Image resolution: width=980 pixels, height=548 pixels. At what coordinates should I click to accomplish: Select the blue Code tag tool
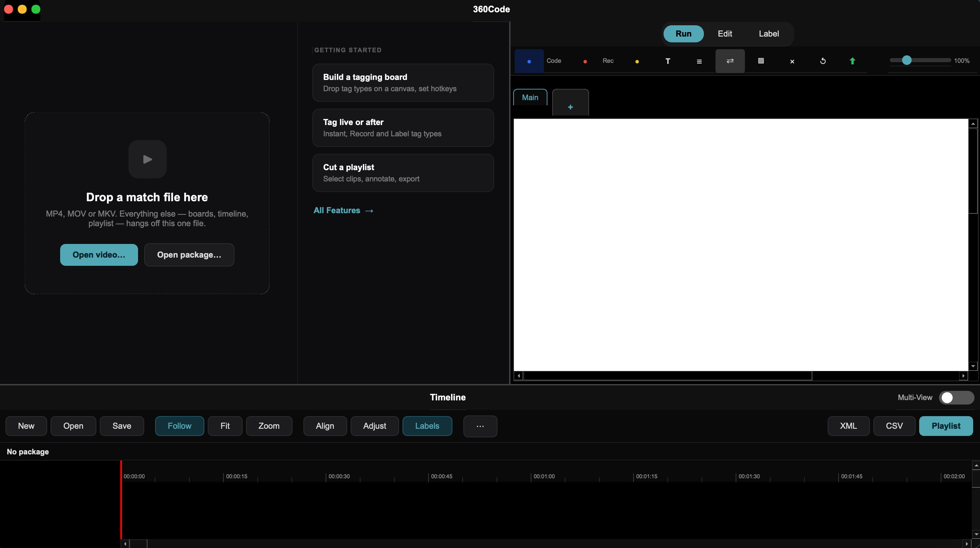(x=529, y=61)
